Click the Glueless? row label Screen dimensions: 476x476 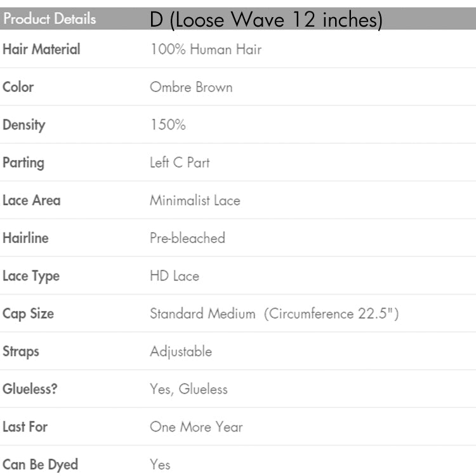(30, 389)
